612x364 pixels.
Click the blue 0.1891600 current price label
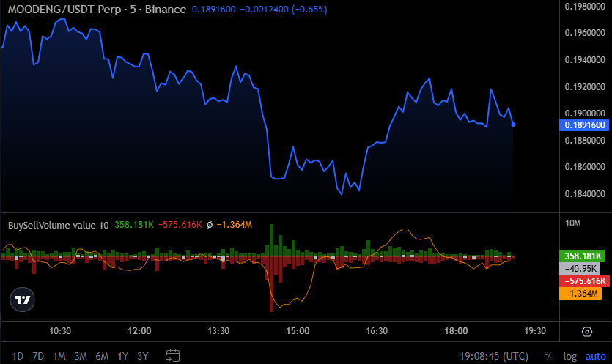[584, 125]
